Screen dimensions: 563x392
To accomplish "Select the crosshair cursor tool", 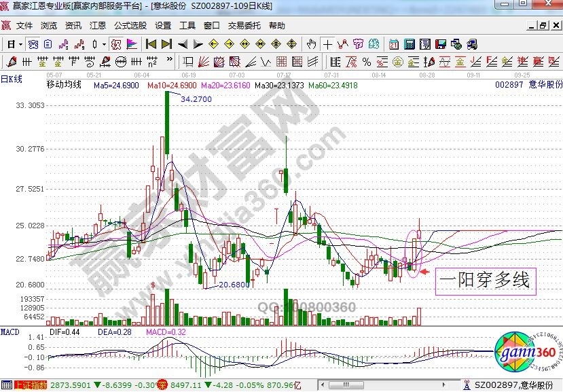I will [x=328, y=44].
